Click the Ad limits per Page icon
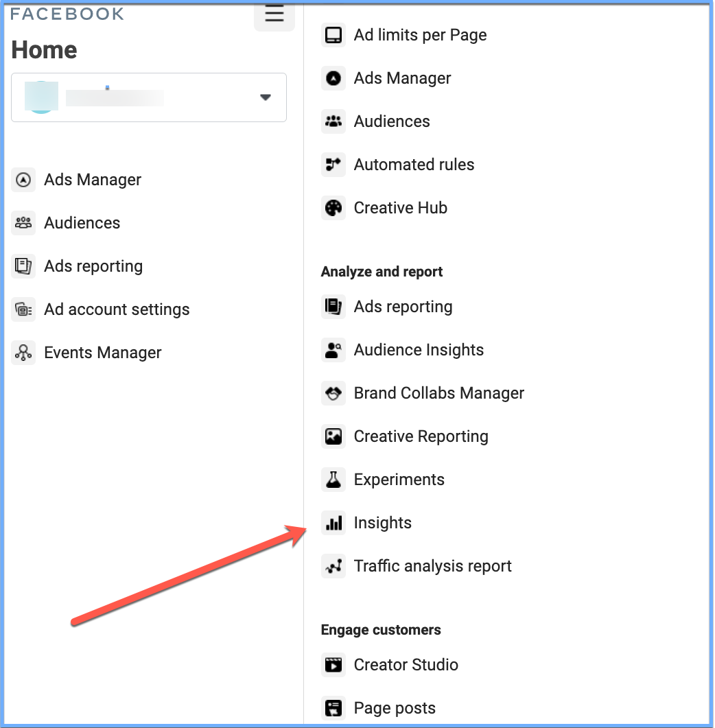715x728 pixels. click(x=333, y=35)
